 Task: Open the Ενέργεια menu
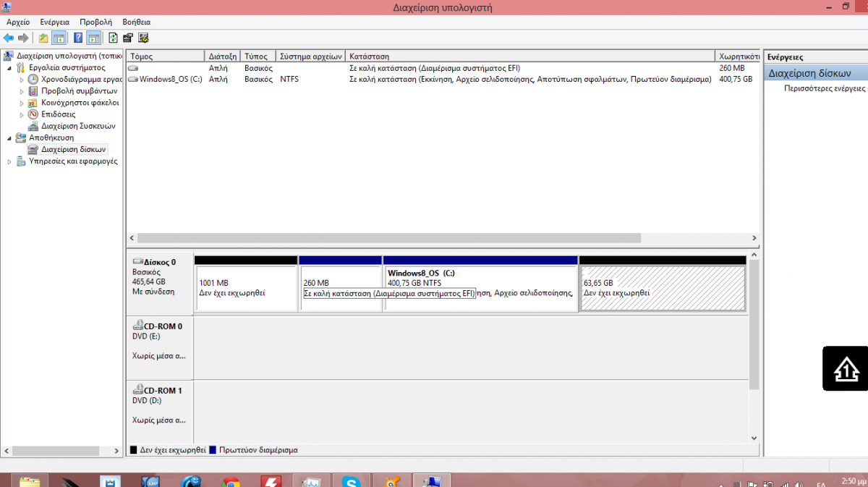(55, 22)
